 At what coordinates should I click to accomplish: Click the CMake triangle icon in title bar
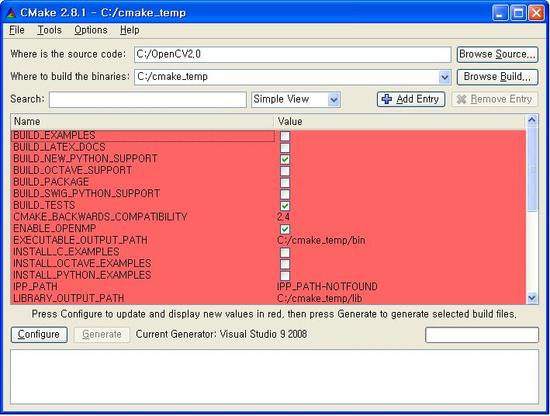[11, 13]
